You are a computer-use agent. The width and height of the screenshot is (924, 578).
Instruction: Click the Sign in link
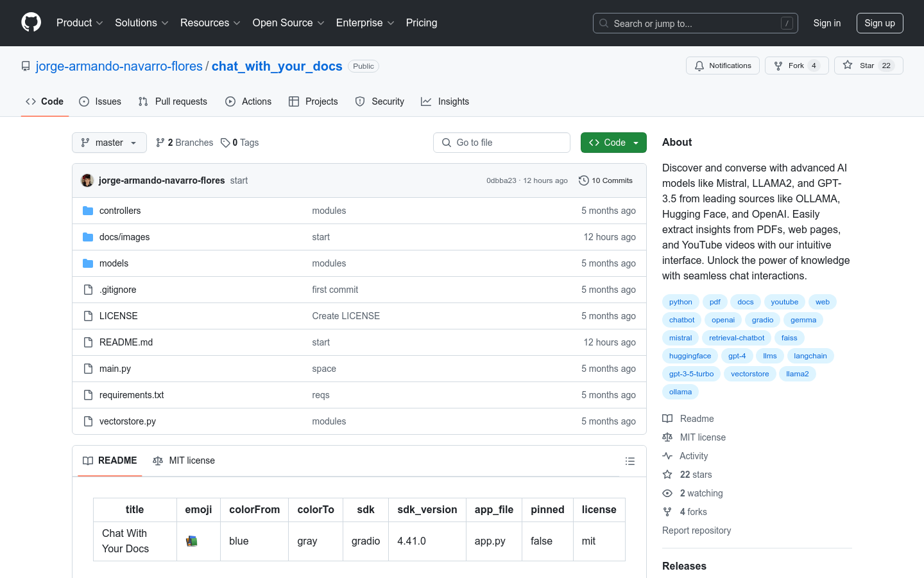click(827, 23)
